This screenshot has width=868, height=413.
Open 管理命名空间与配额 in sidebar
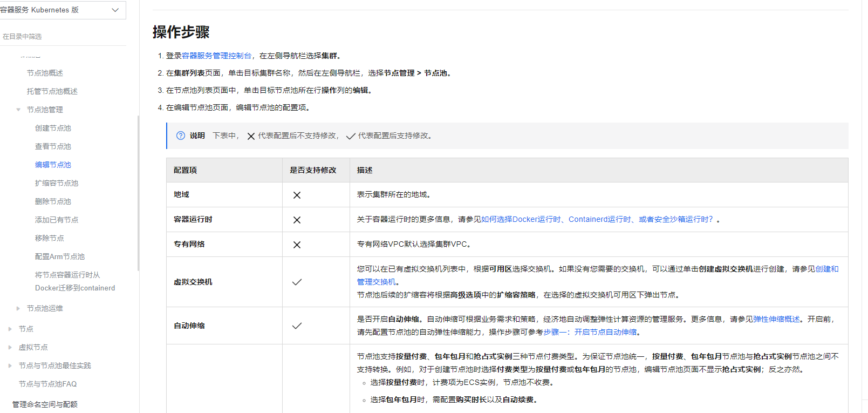click(x=45, y=404)
